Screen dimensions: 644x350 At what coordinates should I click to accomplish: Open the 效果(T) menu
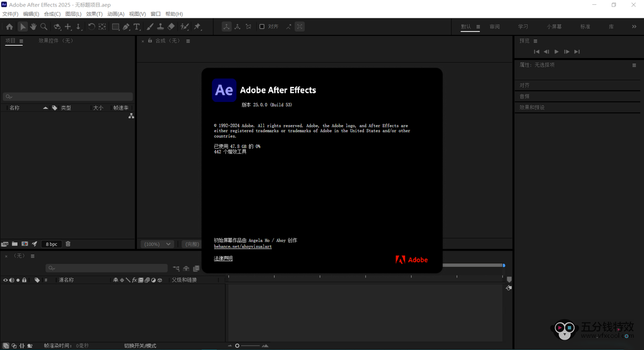tap(94, 14)
